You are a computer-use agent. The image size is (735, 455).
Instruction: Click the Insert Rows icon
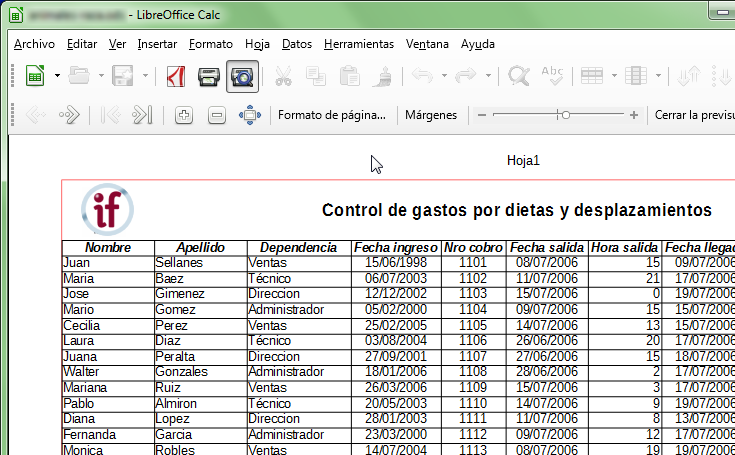(592, 76)
